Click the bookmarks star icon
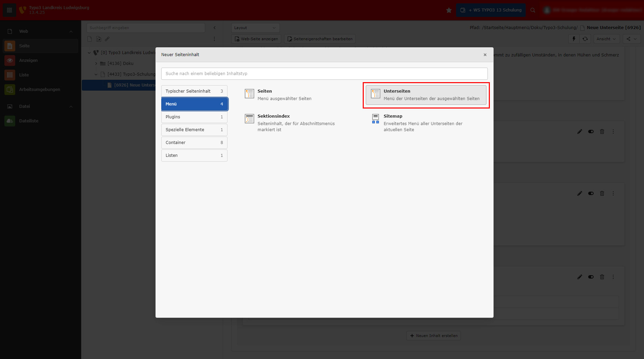This screenshot has height=359, width=644. tap(449, 10)
